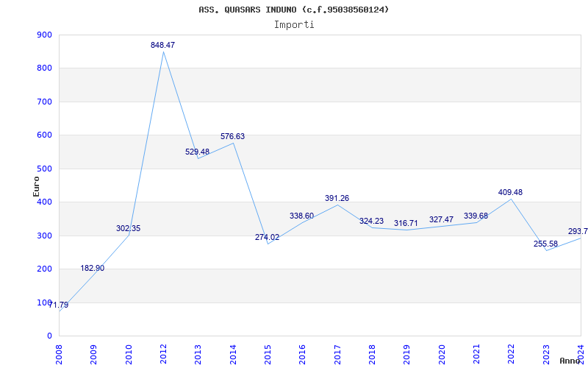The image size is (588, 368).
Task: Click the 2018 x-axis year
Action: (372, 354)
